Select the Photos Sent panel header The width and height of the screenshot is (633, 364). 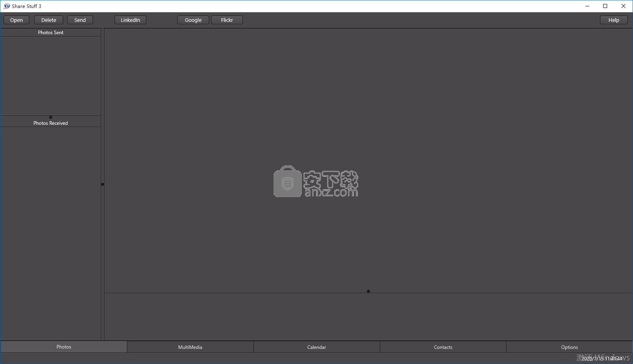[x=50, y=33]
